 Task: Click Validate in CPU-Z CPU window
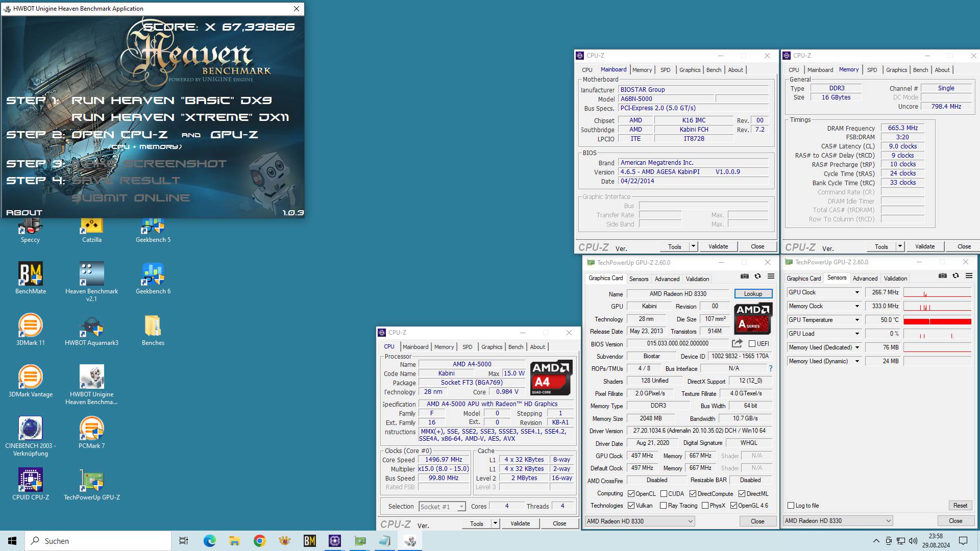520,523
